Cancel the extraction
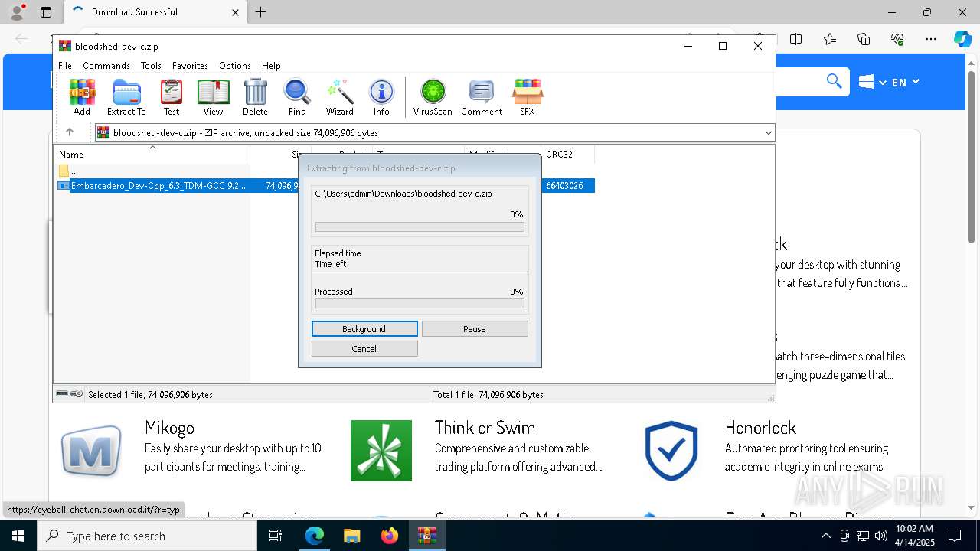Screen dimensions: 980x551 coord(364,348)
